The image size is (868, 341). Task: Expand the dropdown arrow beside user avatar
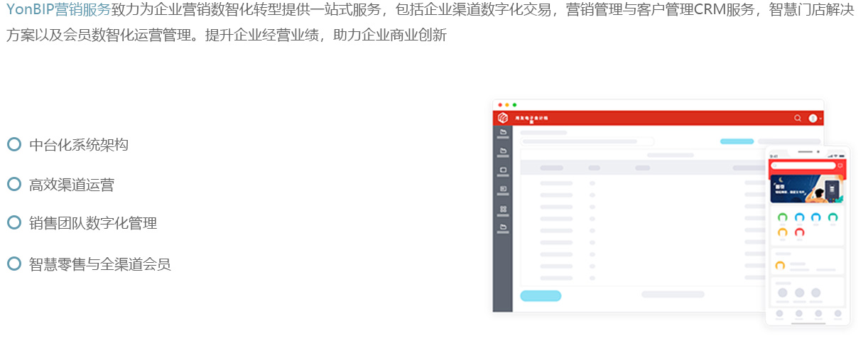tap(820, 119)
